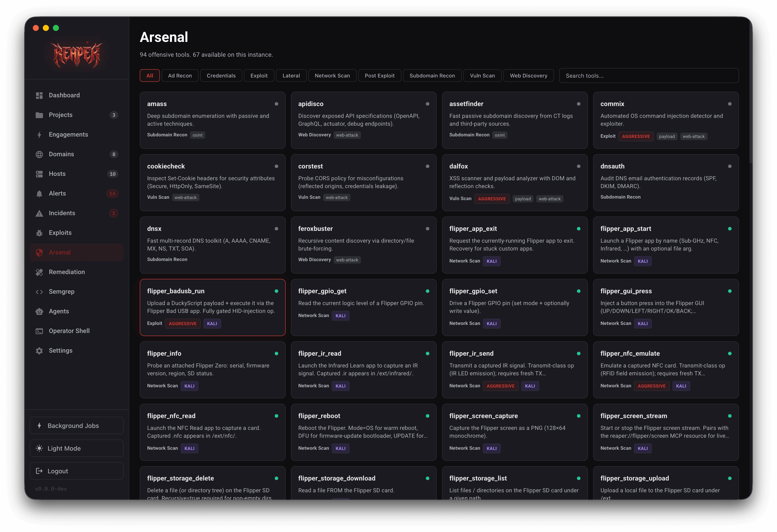Click the web-attack tag on cookiecheck
The width and height of the screenshot is (777, 532).
point(186,197)
